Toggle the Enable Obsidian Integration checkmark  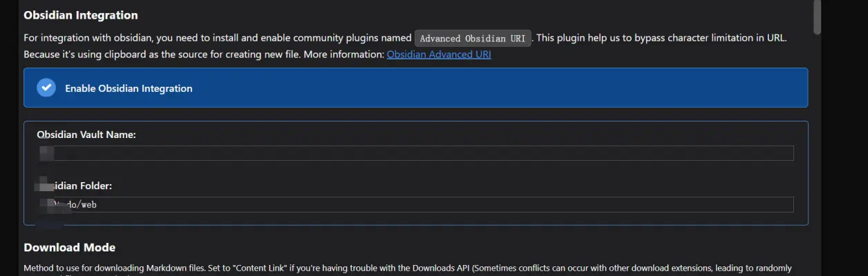click(x=46, y=88)
